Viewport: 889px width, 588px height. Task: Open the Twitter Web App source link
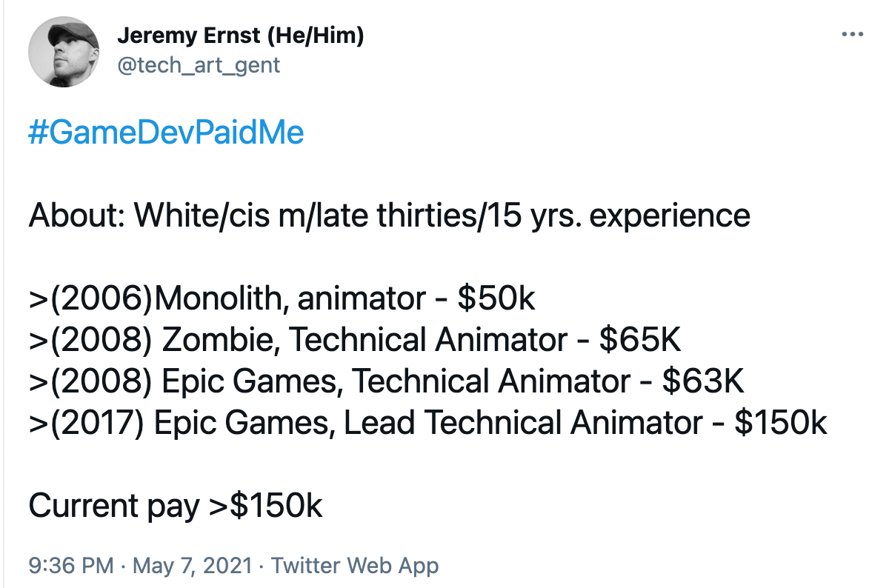pos(355,566)
